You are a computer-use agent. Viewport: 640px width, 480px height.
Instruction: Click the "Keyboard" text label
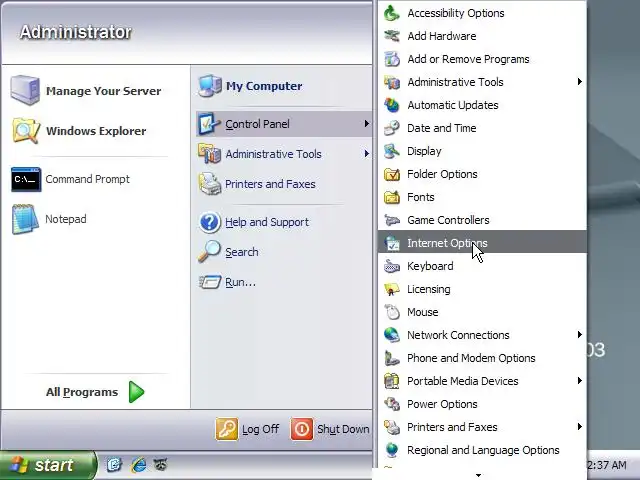coord(430,266)
